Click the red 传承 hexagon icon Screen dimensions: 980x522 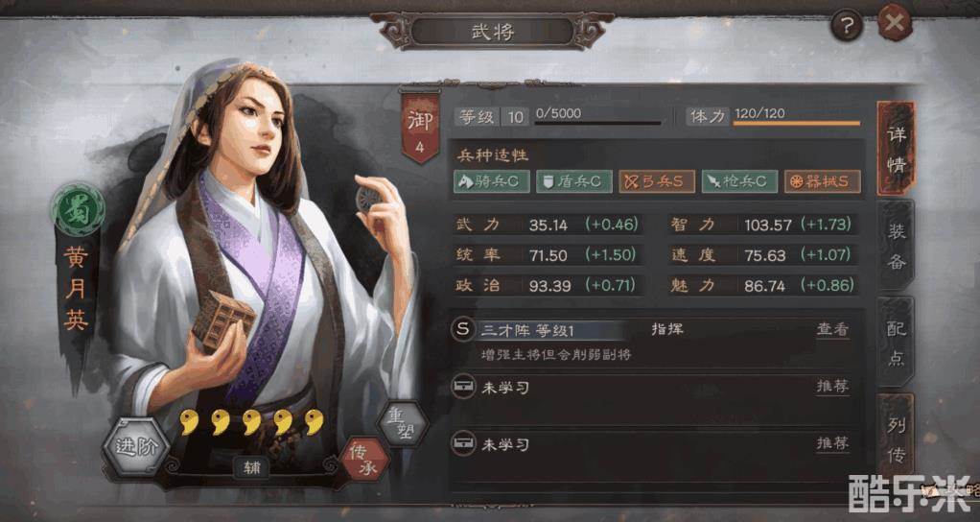click(364, 461)
